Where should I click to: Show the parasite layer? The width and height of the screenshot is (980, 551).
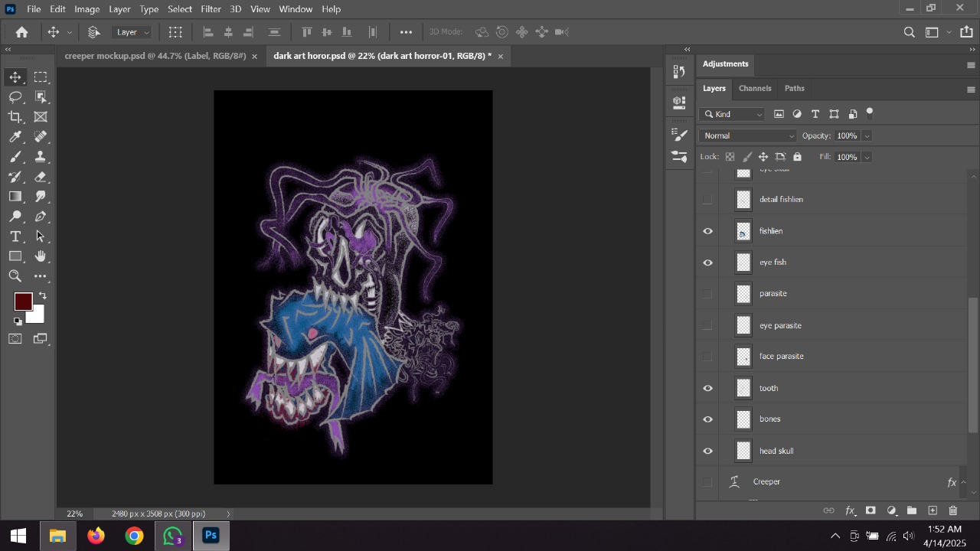(x=707, y=294)
